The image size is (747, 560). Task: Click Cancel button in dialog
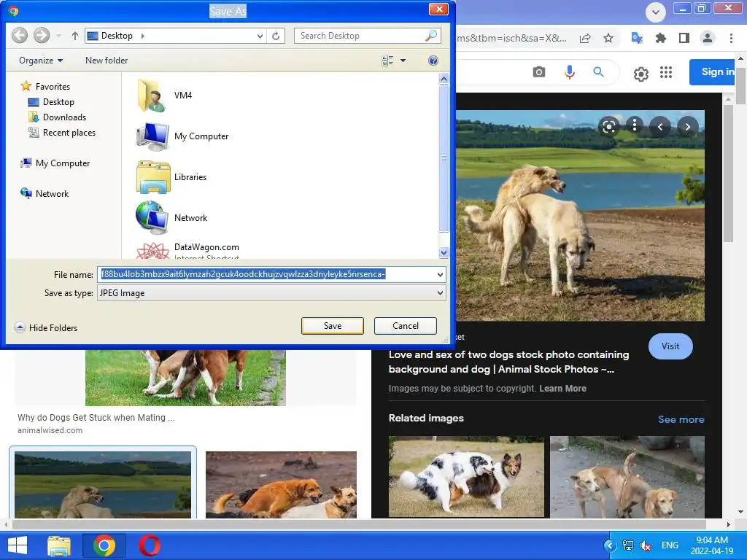pyautogui.click(x=406, y=326)
